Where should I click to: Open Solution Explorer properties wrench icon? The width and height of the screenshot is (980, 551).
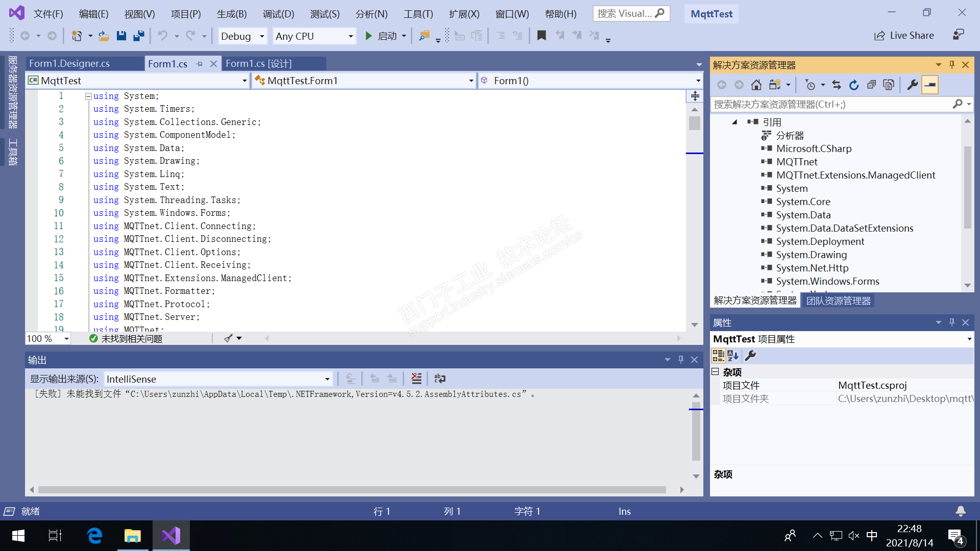(913, 85)
